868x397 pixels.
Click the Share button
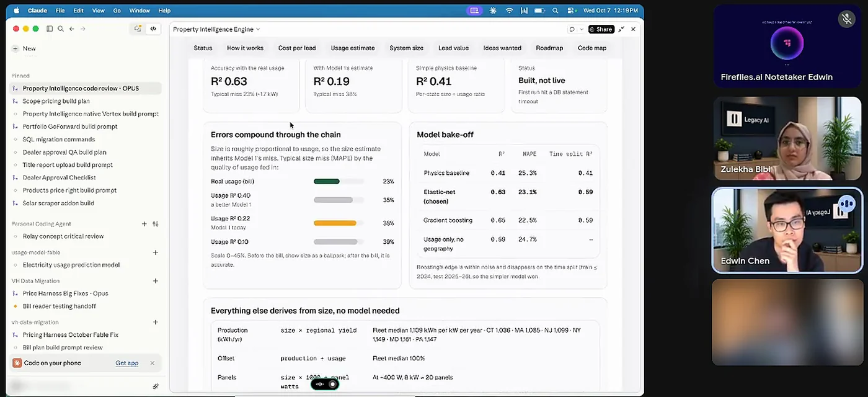click(x=601, y=29)
